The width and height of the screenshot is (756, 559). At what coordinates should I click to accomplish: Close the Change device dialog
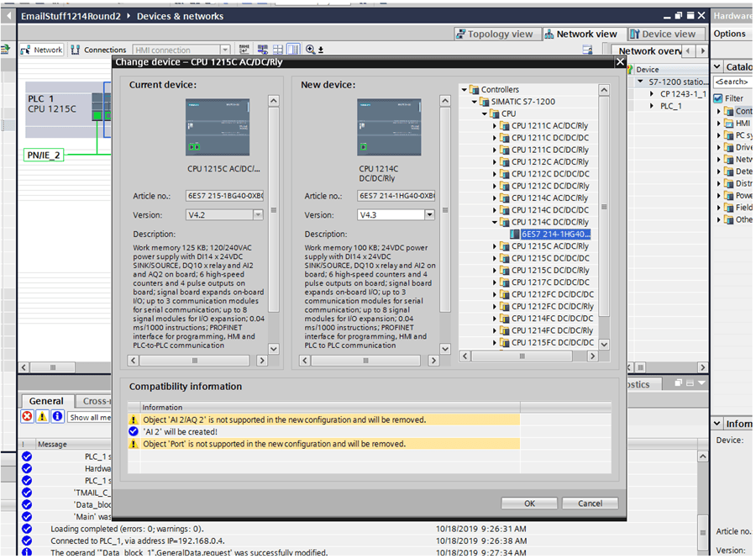[620, 61]
